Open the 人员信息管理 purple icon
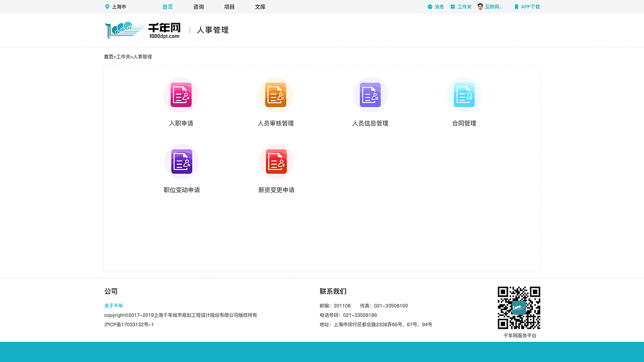 click(x=370, y=95)
